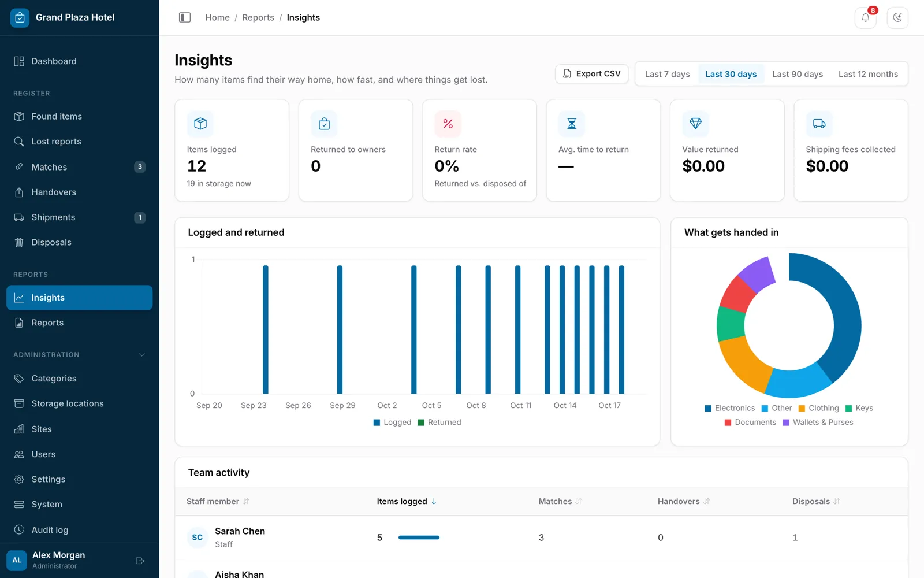924x578 pixels.
Task: Click Sarah Chen's SC avatar
Action: pos(197,538)
